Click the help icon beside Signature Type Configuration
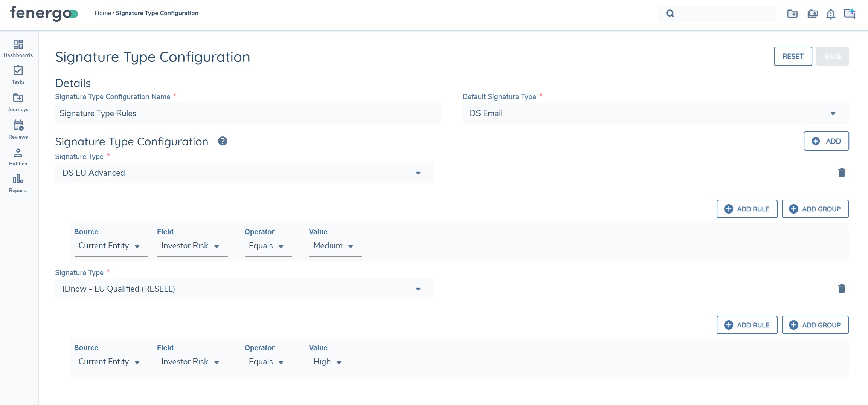Viewport: 868px width, 405px height. 223,141
